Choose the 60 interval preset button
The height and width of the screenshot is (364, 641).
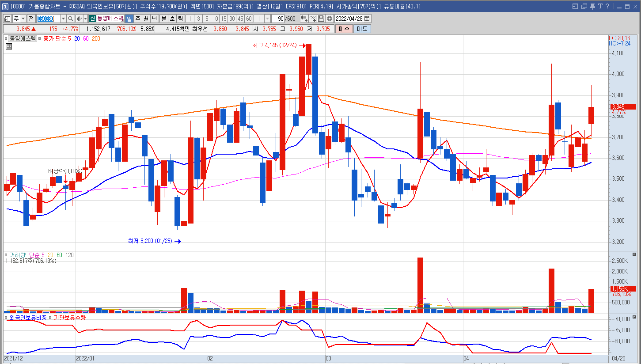[249, 19]
